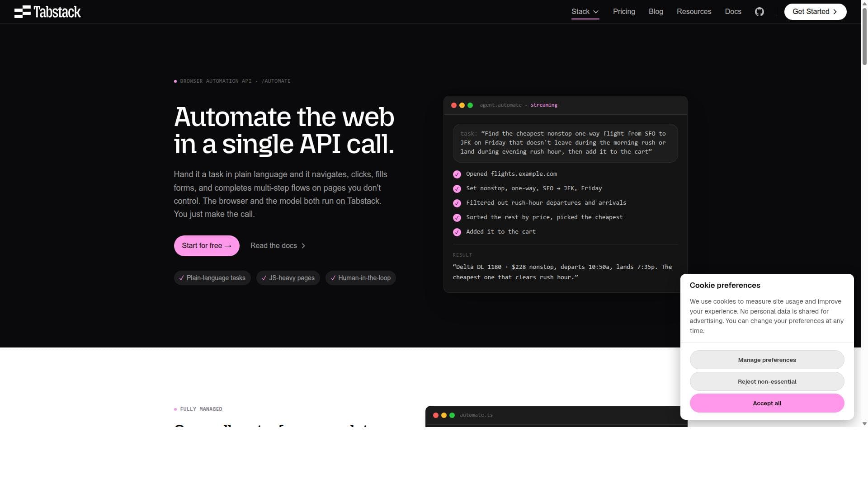Click the JS-heavy pages chip
Image resolution: width=868 pixels, height=488 pixels.
tap(288, 278)
